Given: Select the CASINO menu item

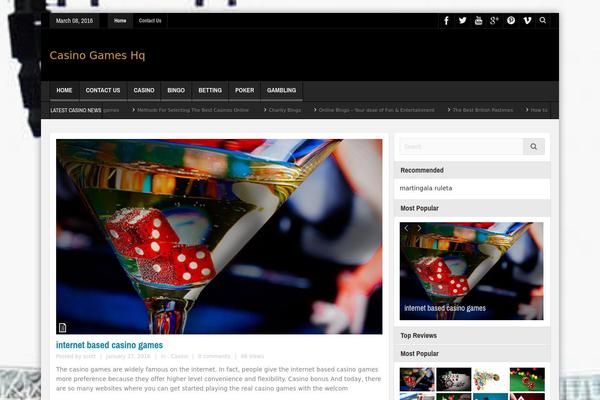Looking at the screenshot, I should point(144,90).
